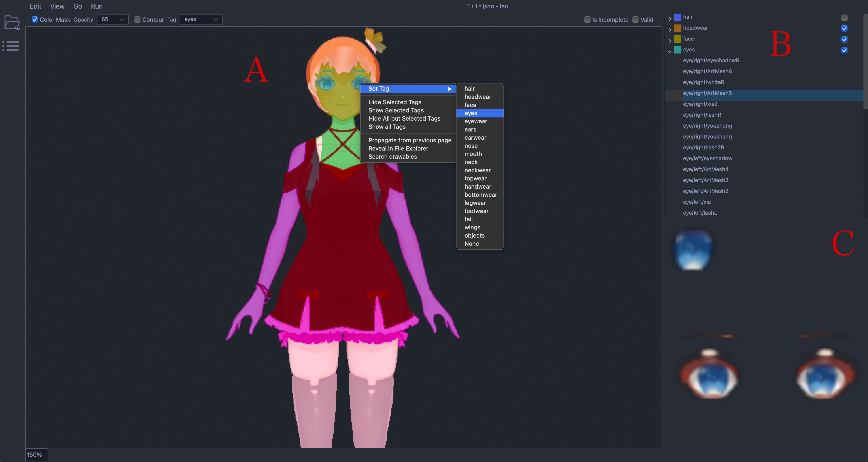Click the list view icon in sidebar
868x462 pixels.
point(11,46)
